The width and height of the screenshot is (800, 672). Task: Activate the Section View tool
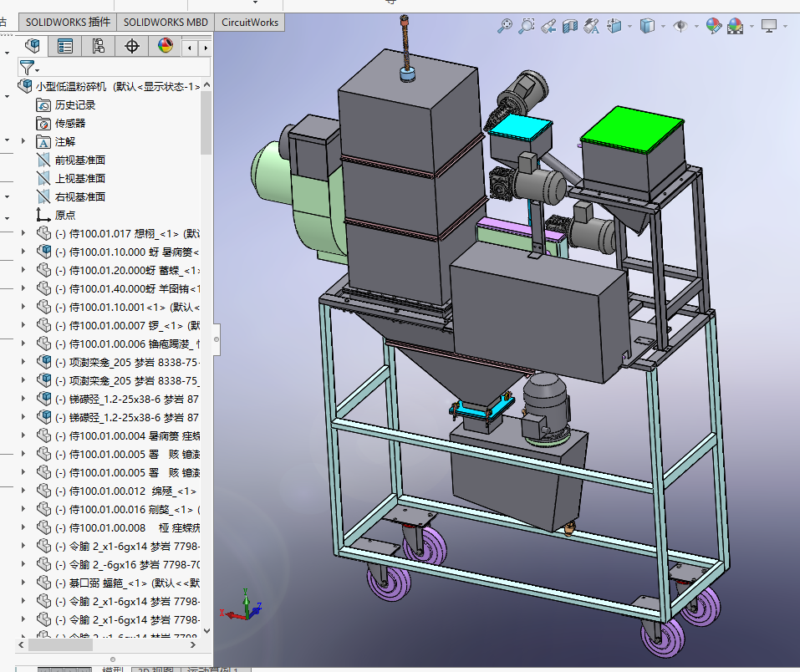[x=570, y=27]
